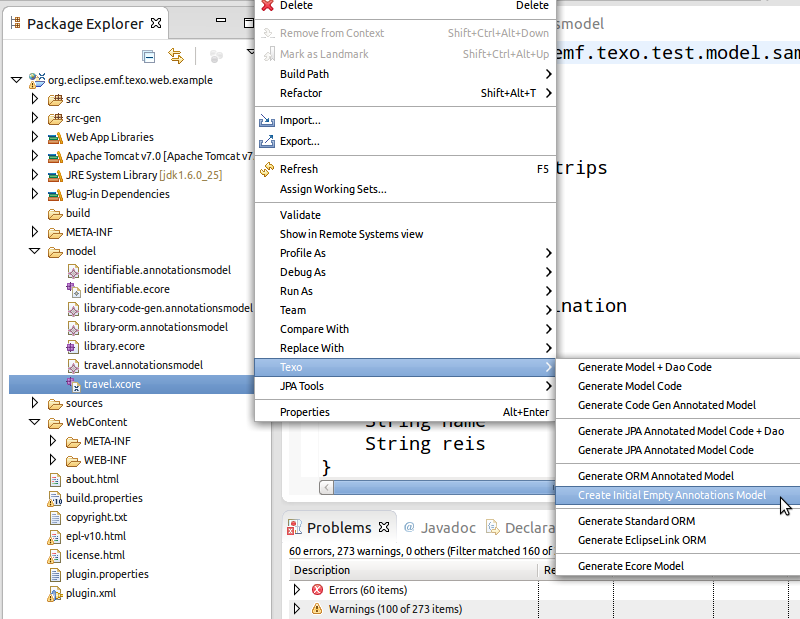Screen dimensions: 800x619
Task: Expand the src-gen folder
Action: (35, 117)
